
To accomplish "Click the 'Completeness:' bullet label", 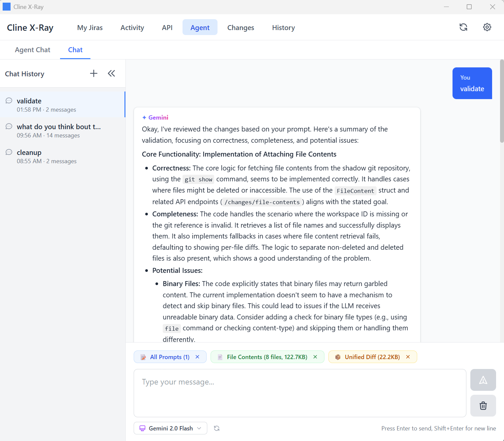I will point(175,214).
